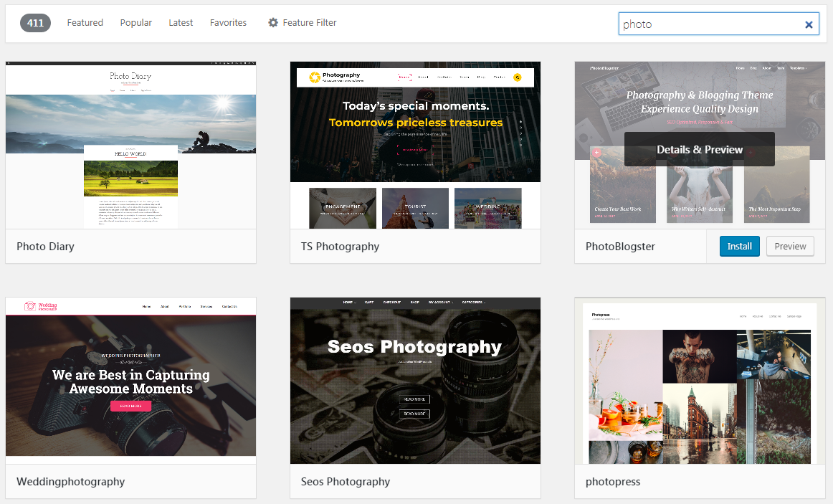Install the PhotoBlogster theme
The image size is (833, 504).
[739, 246]
